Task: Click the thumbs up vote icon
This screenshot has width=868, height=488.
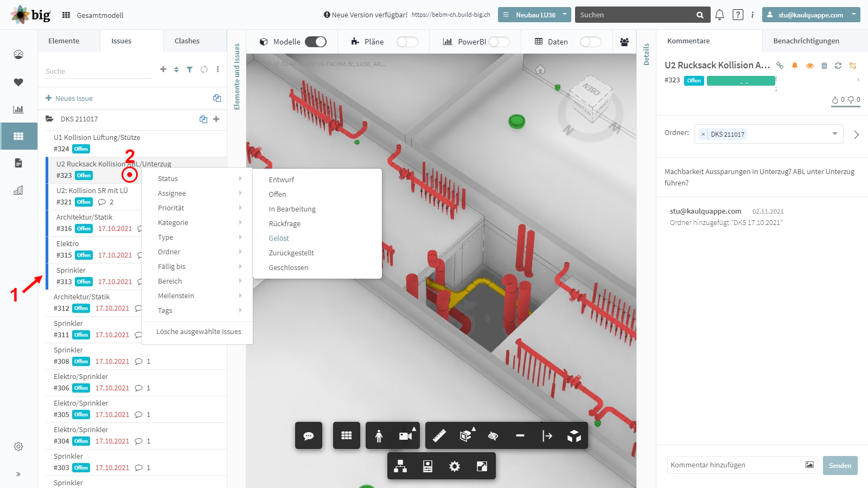Action: pos(835,100)
